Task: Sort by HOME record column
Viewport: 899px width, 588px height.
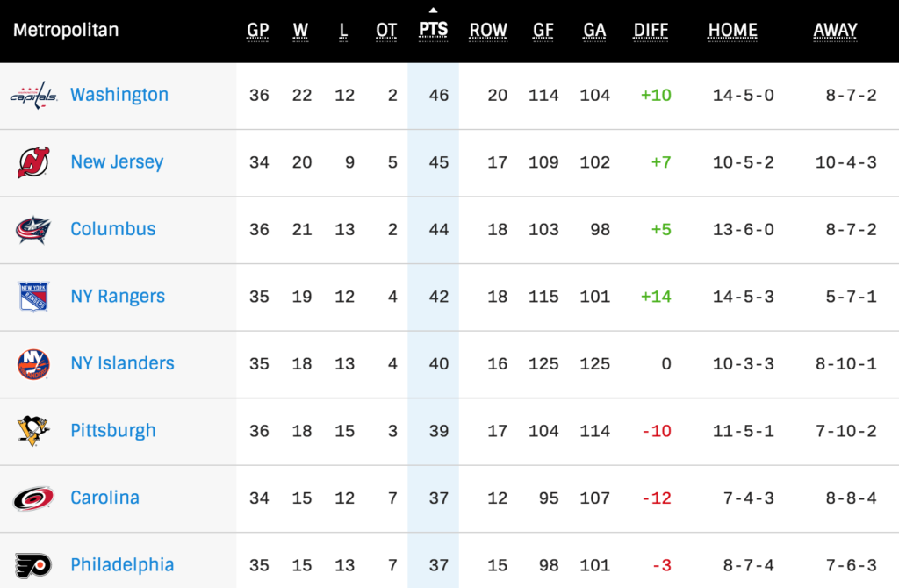Action: [733, 30]
